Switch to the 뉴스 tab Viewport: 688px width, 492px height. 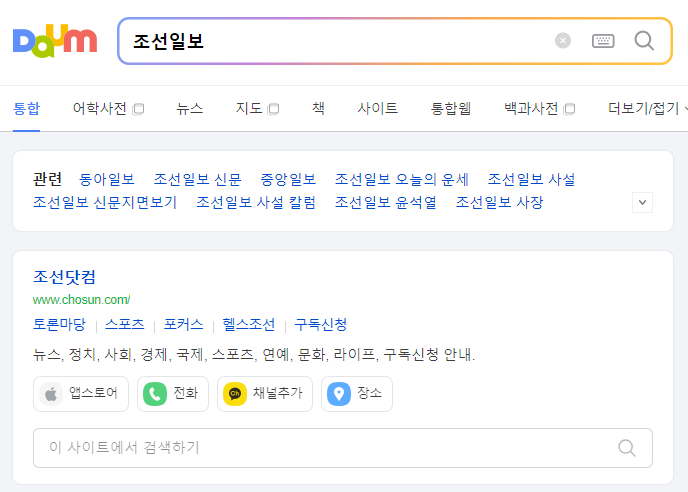(x=190, y=108)
